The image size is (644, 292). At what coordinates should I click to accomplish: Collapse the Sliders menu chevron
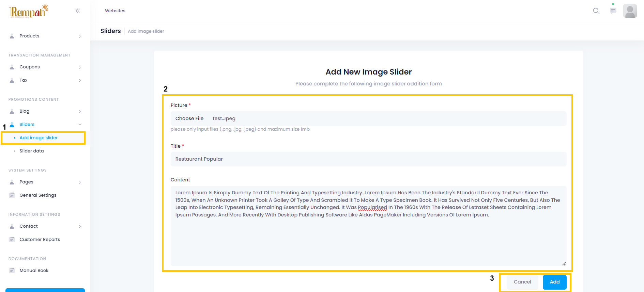(x=80, y=125)
